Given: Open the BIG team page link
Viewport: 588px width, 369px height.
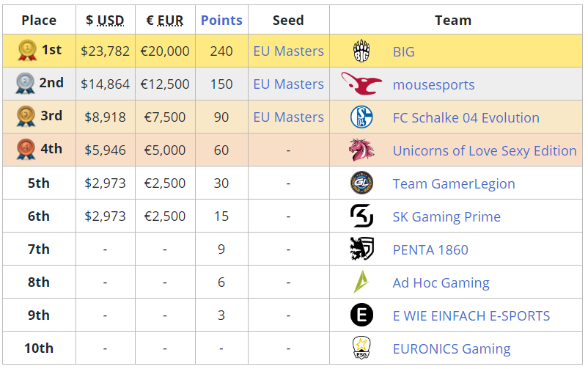Looking at the screenshot, I should click(x=403, y=51).
